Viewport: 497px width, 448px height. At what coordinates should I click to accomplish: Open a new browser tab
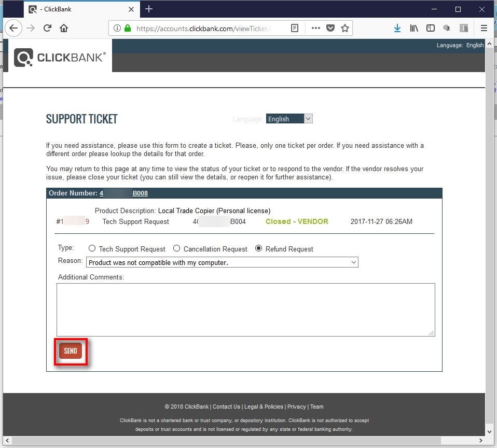pos(149,9)
